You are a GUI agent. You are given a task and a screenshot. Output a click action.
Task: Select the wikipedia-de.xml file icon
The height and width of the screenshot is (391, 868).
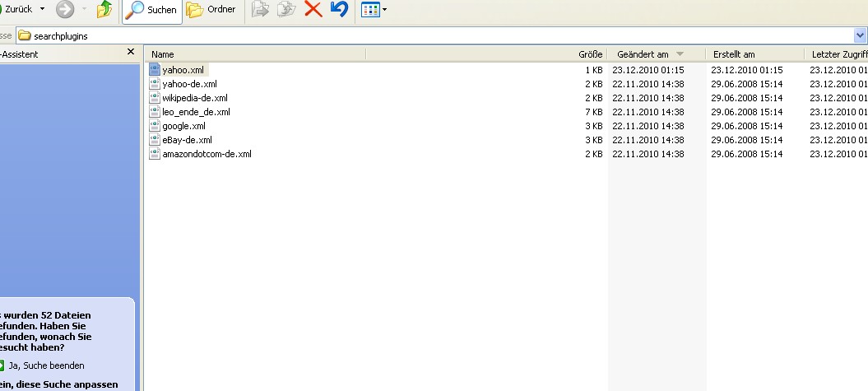[155, 97]
